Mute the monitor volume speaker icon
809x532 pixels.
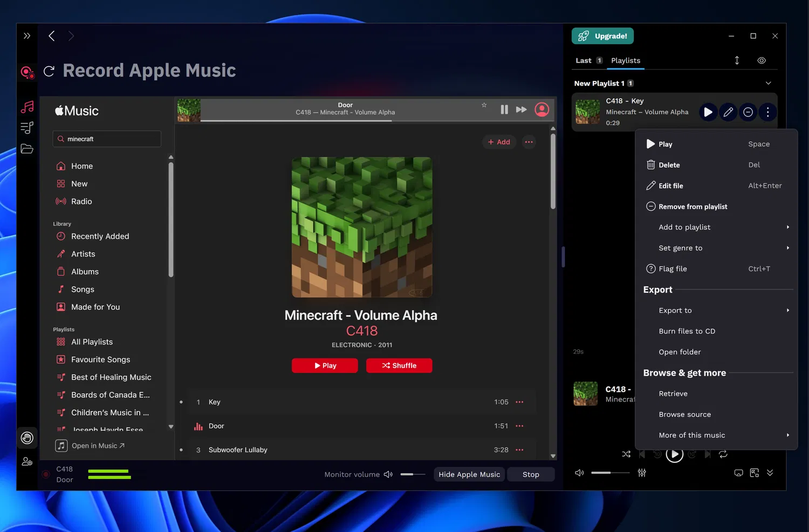[388, 474]
